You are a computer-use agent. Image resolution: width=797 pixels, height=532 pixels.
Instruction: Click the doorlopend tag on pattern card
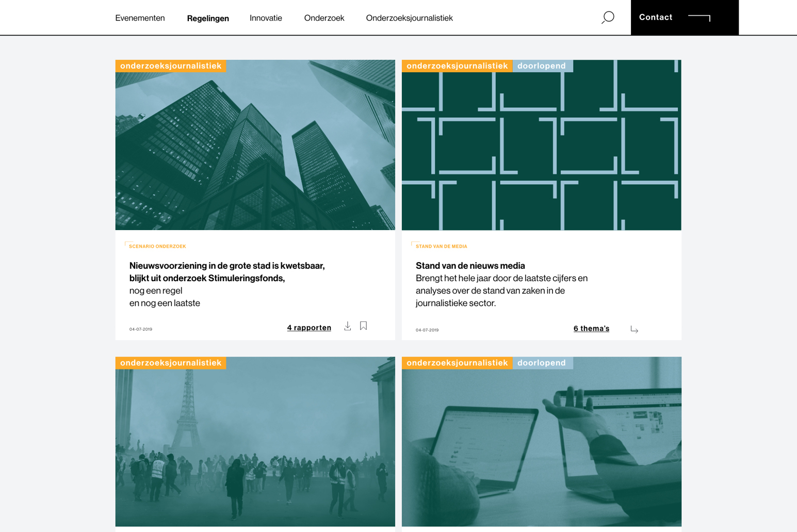(542, 66)
